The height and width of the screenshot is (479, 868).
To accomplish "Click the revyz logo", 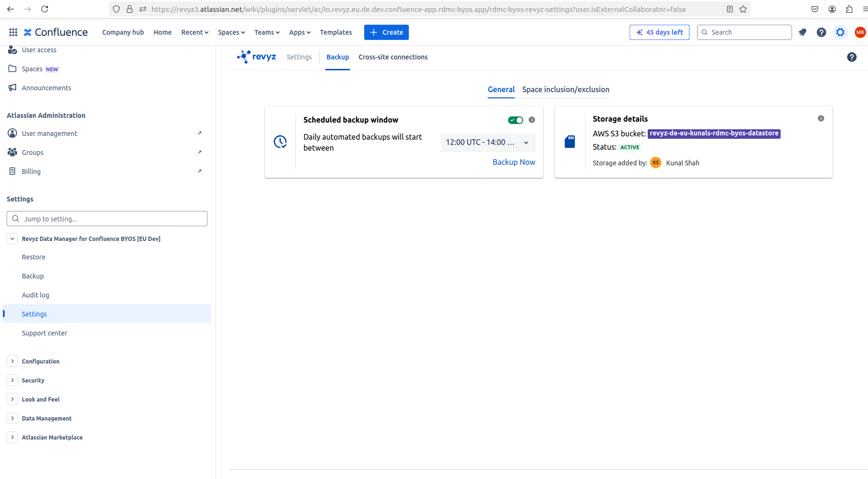I will pyautogui.click(x=256, y=57).
